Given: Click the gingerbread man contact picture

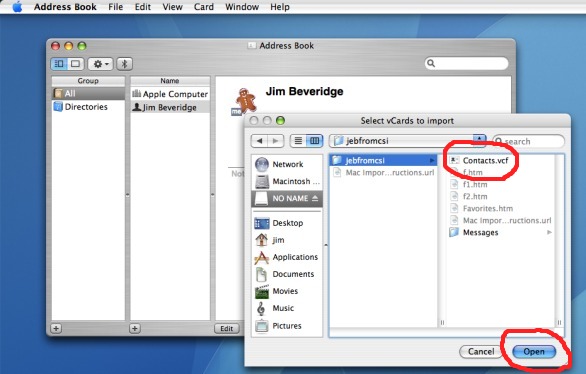Looking at the screenshot, I should 245,101.
